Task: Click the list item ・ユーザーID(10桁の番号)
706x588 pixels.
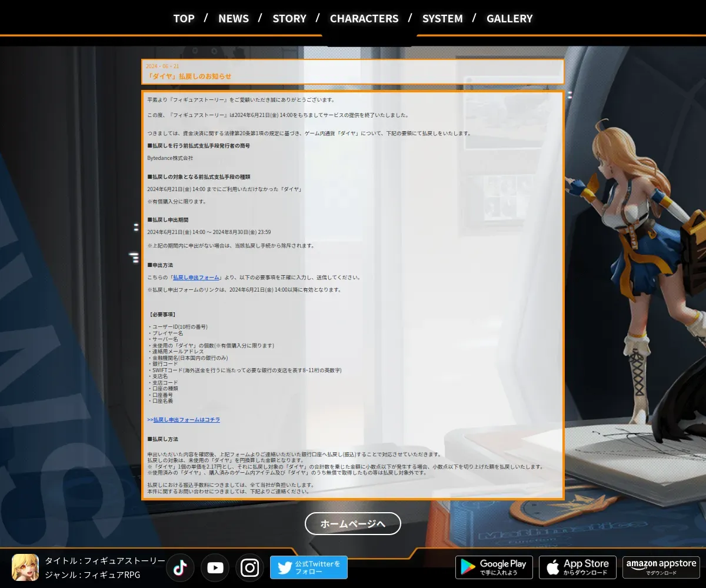Action: click(x=177, y=327)
